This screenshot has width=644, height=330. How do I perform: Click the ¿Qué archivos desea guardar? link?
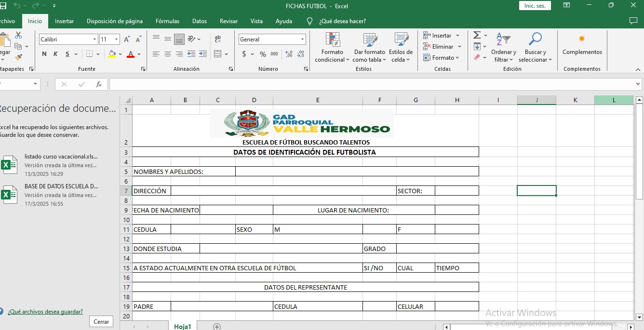pyautogui.click(x=45, y=312)
